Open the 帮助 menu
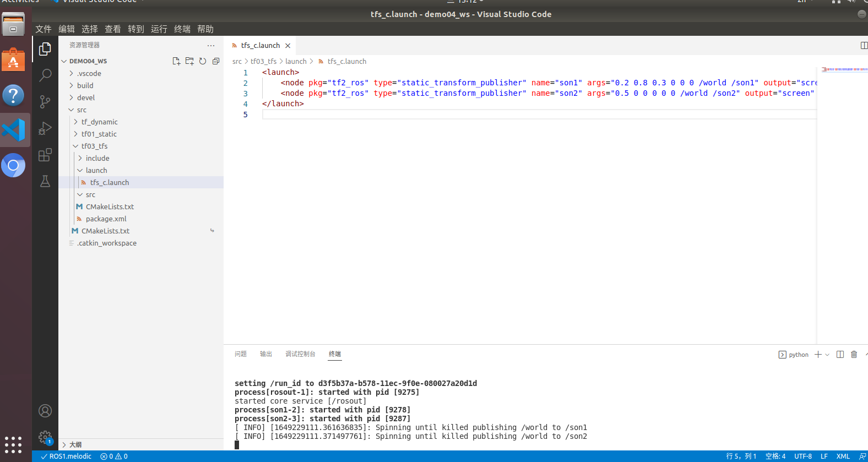Viewport: 868px width, 462px height. (205, 29)
